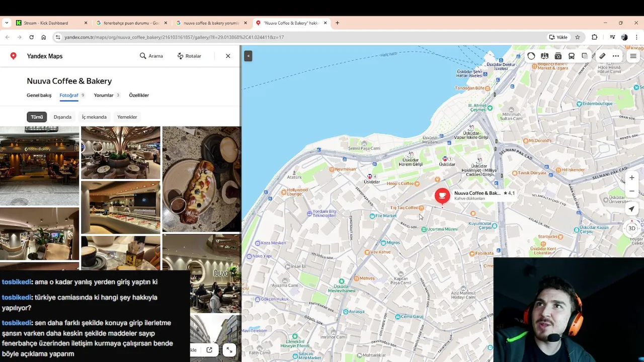644x362 pixels.
Task: Click the open-in-new-window icon on photo
Action: pos(209,350)
